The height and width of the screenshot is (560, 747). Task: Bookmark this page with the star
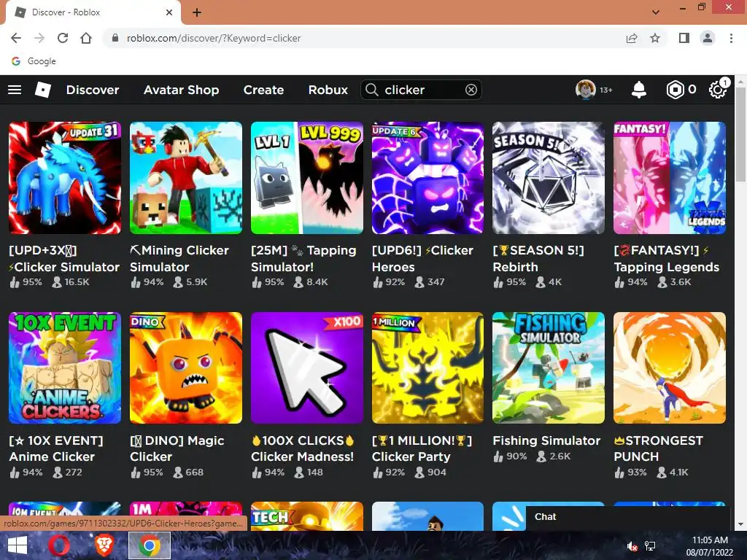point(655,38)
